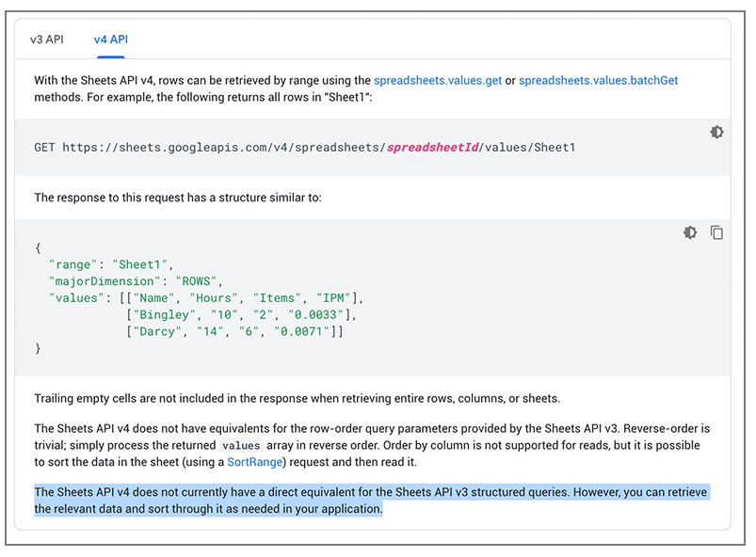The image size is (756, 557).
Task: Click the pink spreadsheetId placeholder in the URL
Action: click(x=432, y=148)
